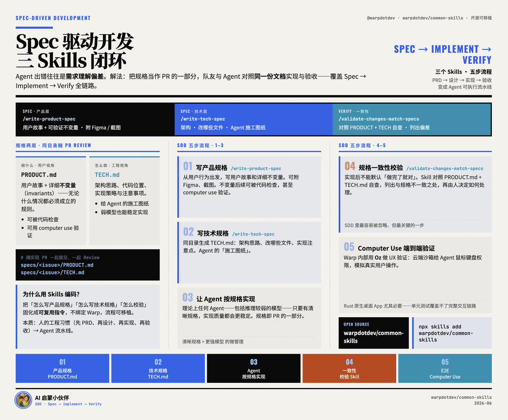The width and height of the screenshot is (508, 420).
Task: Click the AI 启蒙小伙伴 avatar image
Action: (23, 400)
